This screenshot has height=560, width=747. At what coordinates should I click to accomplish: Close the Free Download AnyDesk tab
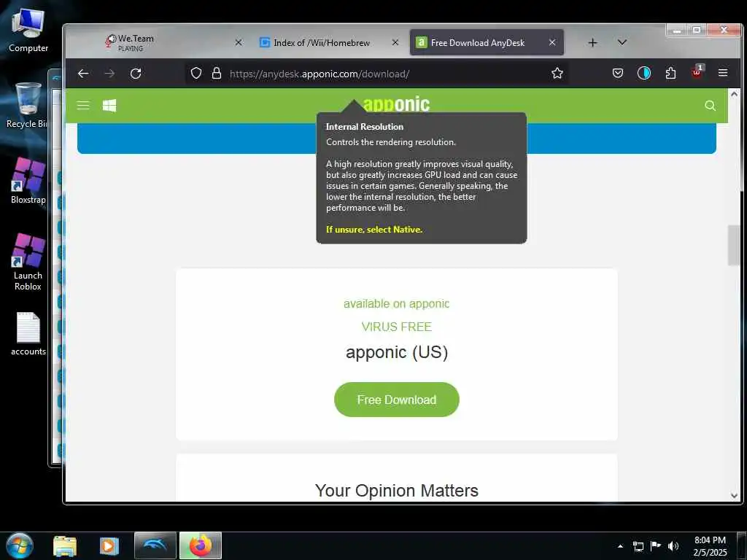[x=552, y=42]
